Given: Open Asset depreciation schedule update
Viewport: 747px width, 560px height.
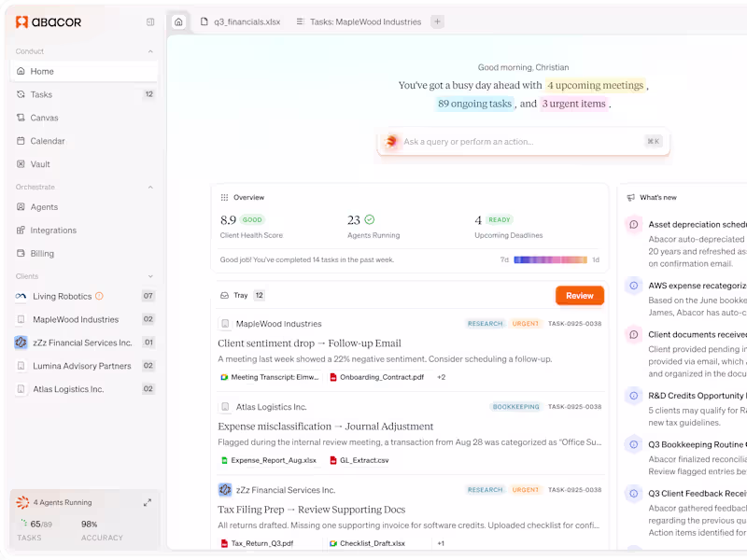Looking at the screenshot, I should [x=698, y=225].
